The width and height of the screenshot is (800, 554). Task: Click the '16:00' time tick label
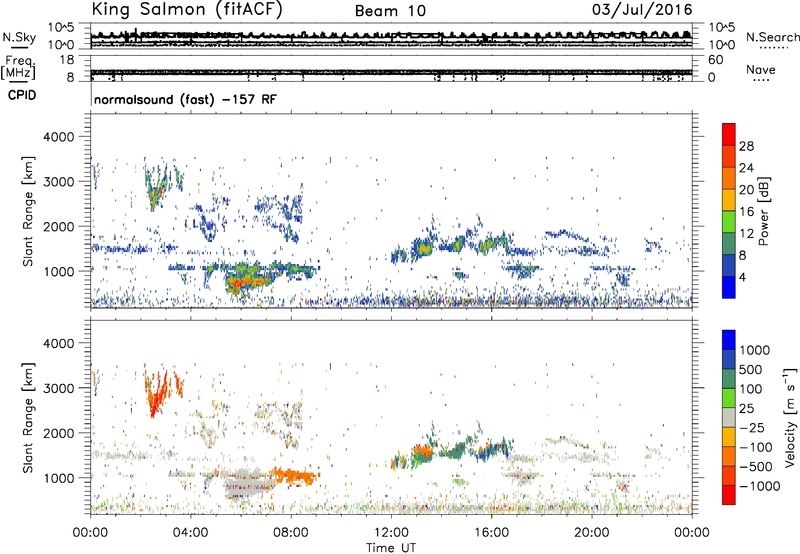tap(491, 533)
